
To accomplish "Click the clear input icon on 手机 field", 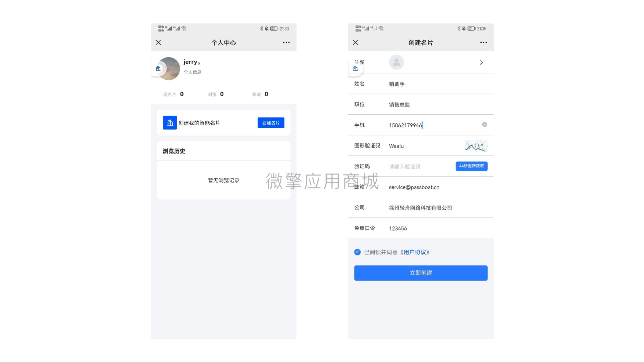I will (484, 125).
